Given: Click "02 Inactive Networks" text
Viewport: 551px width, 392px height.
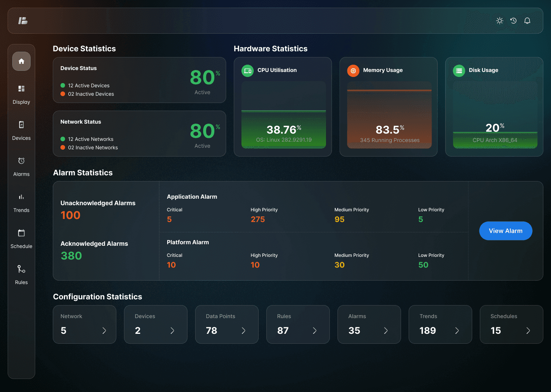Looking at the screenshot, I should point(93,147).
